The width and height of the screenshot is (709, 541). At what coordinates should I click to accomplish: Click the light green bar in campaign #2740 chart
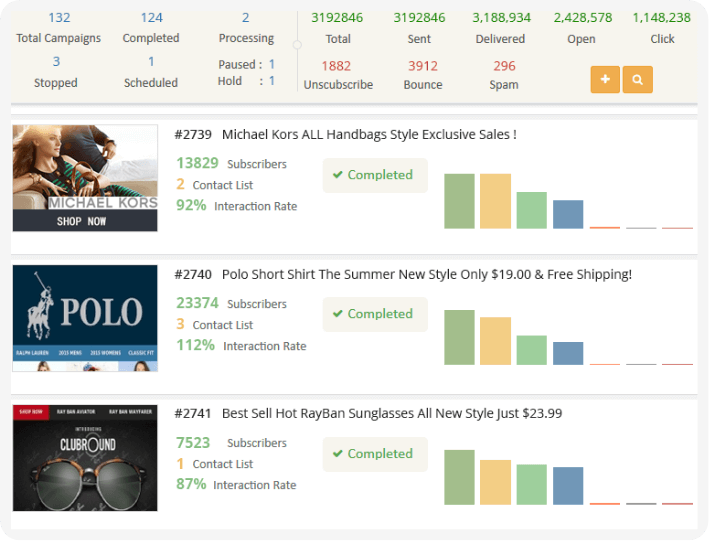pyautogui.click(x=532, y=350)
